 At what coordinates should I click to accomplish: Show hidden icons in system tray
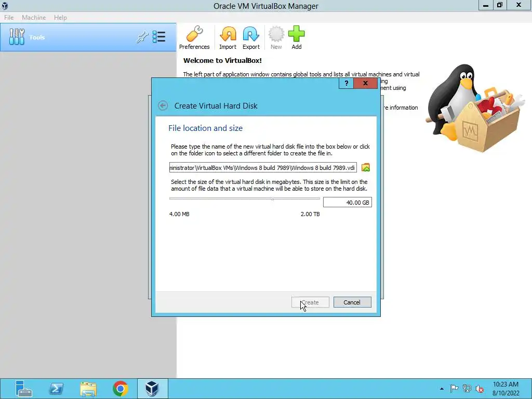pos(442,389)
